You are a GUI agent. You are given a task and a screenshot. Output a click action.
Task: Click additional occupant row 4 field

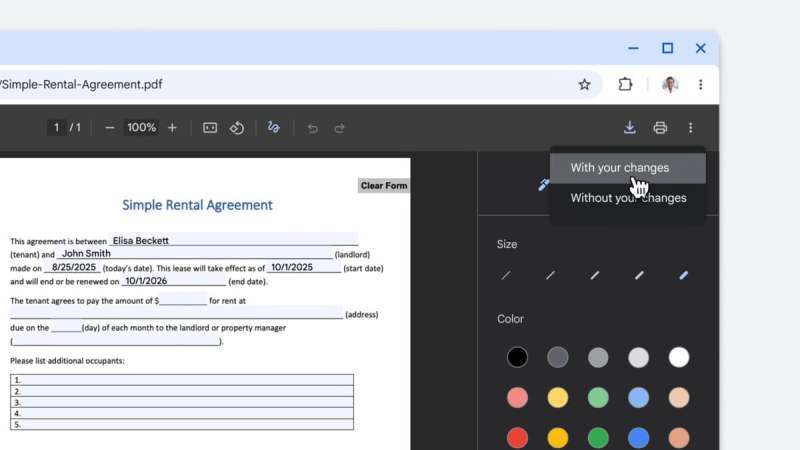tap(182, 413)
